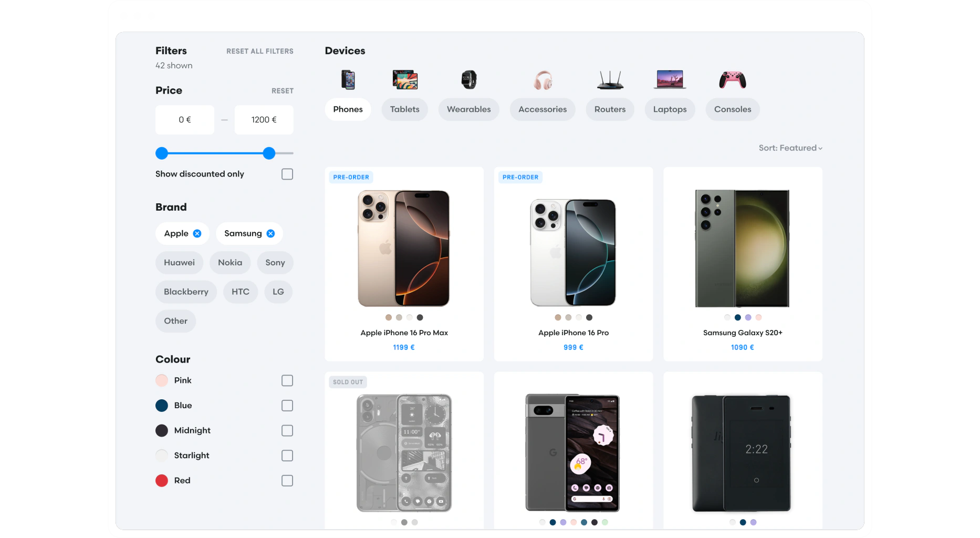Select the Phones category tab
Screen dimensions: 980x538
point(348,109)
